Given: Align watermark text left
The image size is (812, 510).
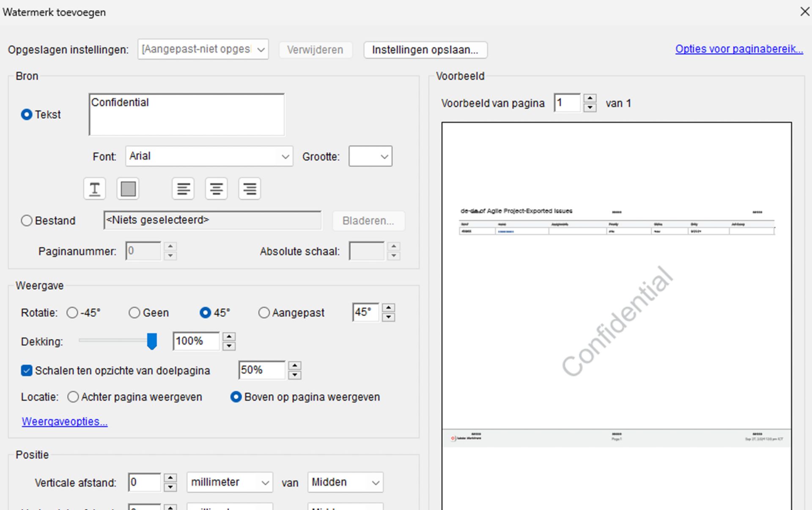Looking at the screenshot, I should (183, 189).
